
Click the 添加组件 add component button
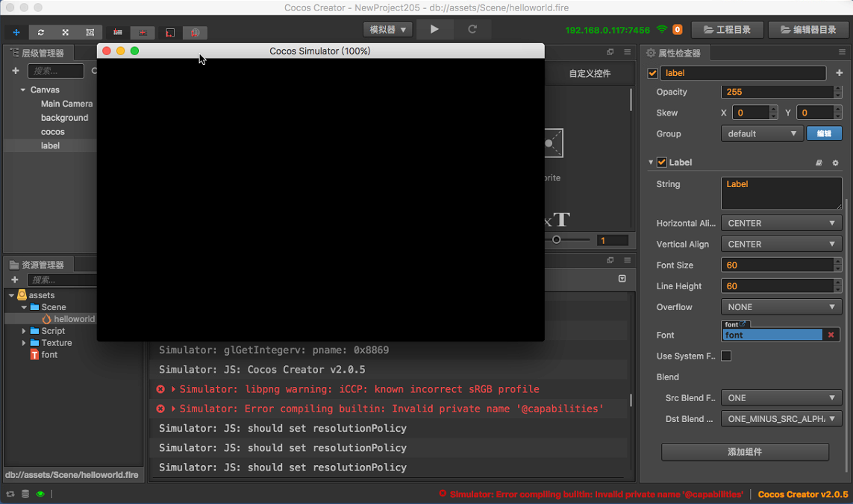[745, 452]
